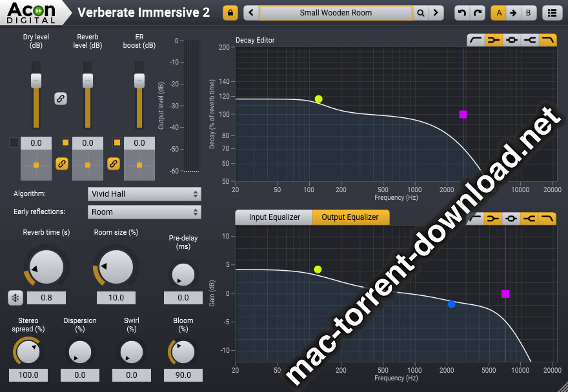
Task: Open preset search with magnifier icon
Action: coord(421,13)
